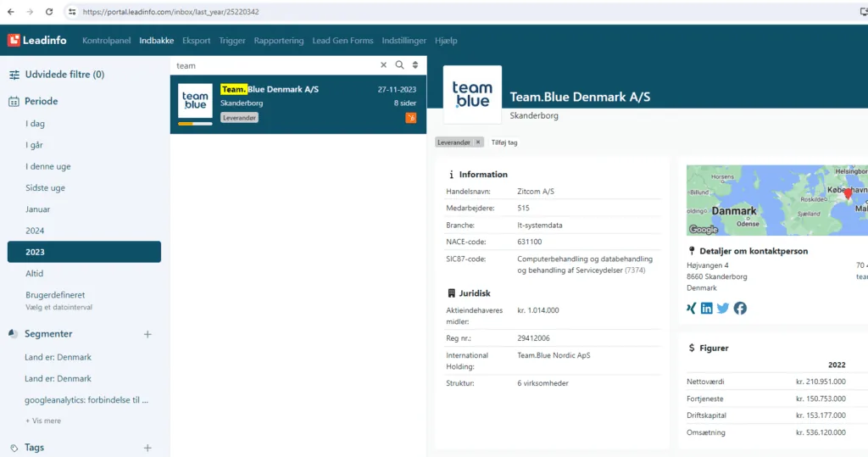Open the sort order arrows dropdown
The width and height of the screenshot is (868, 457).
pos(415,64)
